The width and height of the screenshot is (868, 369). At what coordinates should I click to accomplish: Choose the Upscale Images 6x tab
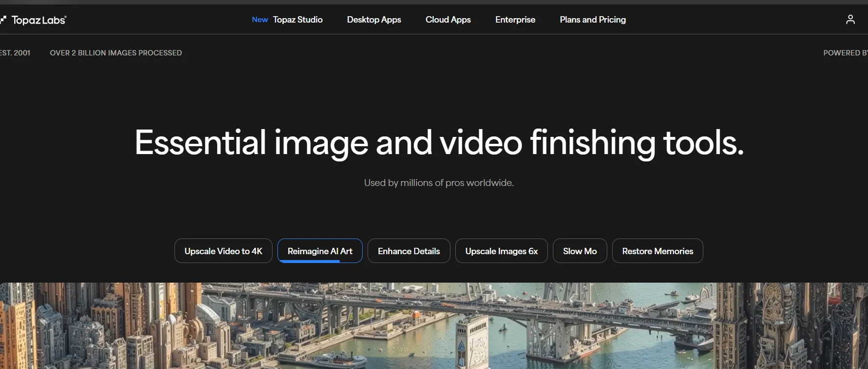(x=501, y=251)
